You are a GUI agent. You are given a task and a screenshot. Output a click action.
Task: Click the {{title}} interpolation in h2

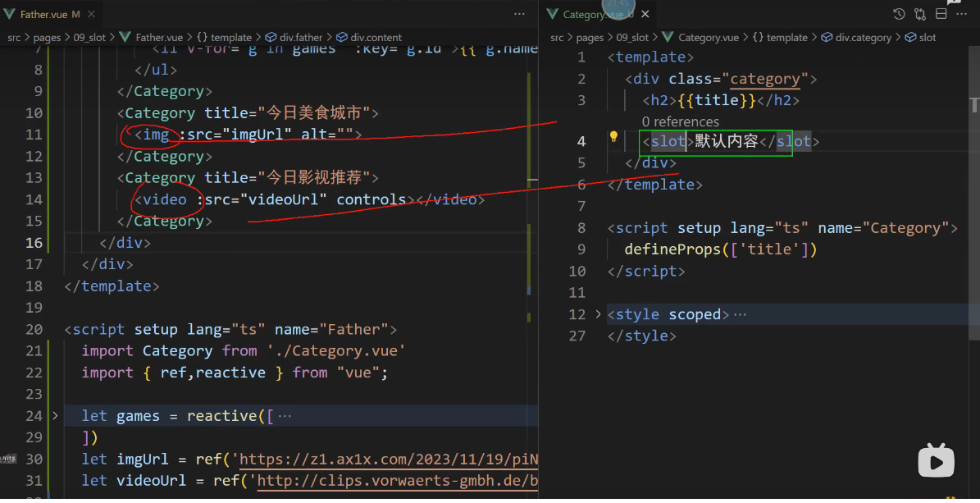[717, 100]
